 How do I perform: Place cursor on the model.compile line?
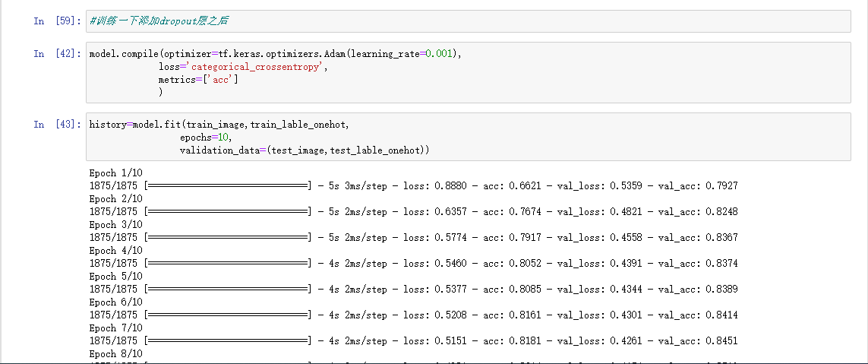275,54
